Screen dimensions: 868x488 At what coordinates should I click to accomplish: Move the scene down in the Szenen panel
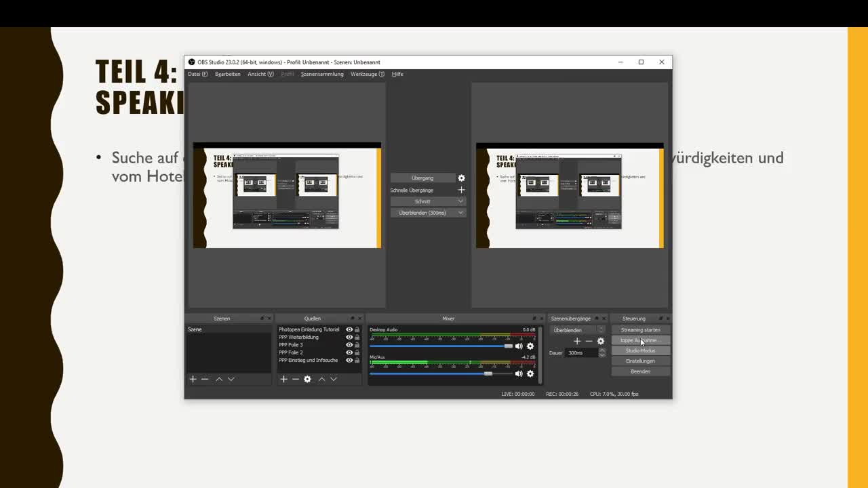tap(231, 379)
